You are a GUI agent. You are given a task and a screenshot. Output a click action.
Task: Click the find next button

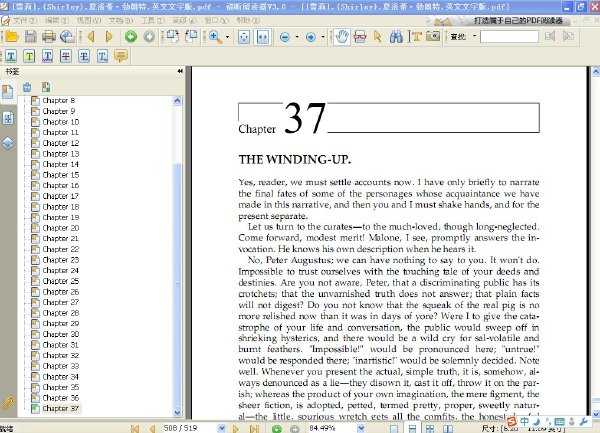tap(568, 36)
